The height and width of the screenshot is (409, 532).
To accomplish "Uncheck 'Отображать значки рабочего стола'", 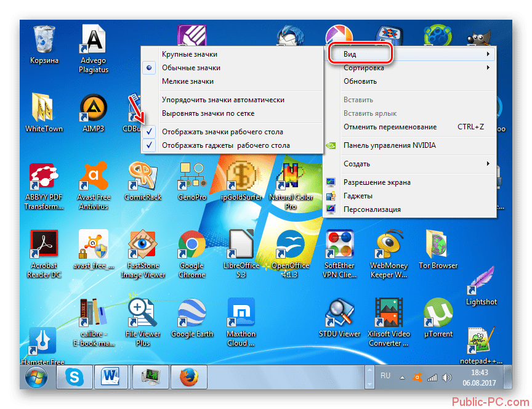I will click(232, 132).
